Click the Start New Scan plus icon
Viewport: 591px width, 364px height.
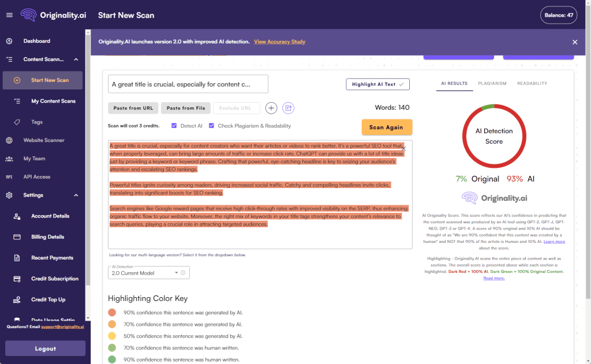point(17,80)
